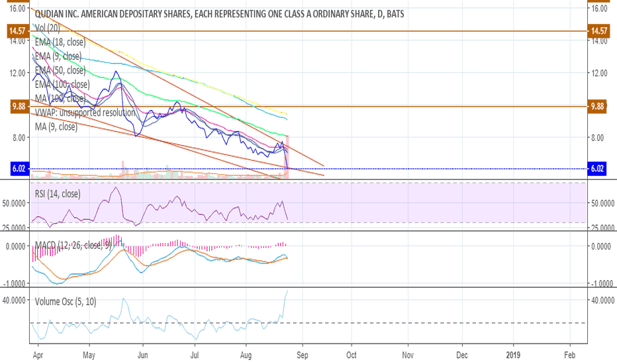Click the Sep label on time axis

[302, 355]
